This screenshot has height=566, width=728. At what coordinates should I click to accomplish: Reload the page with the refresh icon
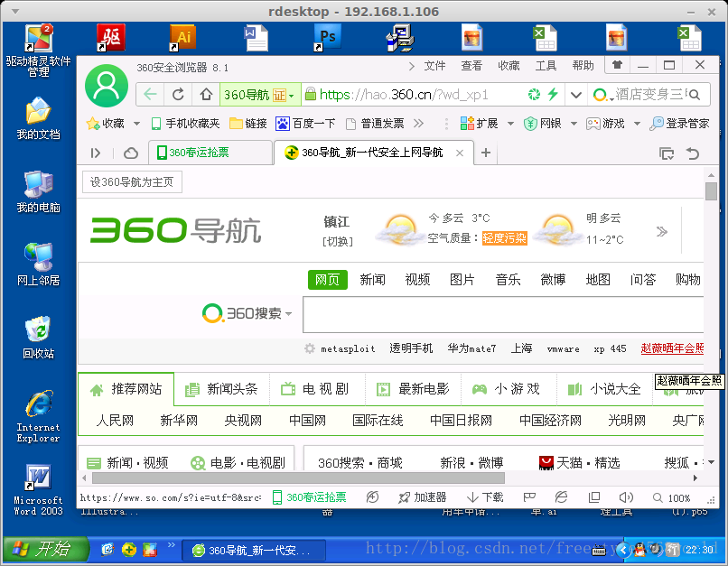(178, 95)
